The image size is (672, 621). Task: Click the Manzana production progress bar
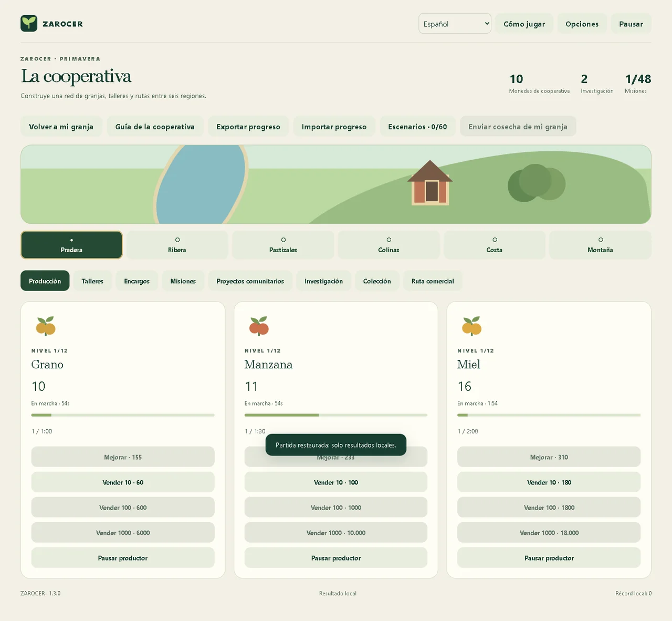coord(336,415)
